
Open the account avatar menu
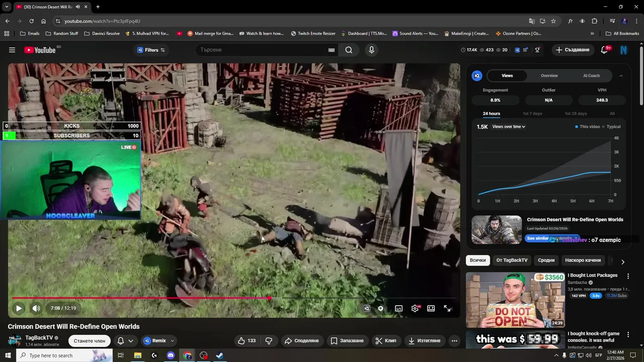[624, 50]
